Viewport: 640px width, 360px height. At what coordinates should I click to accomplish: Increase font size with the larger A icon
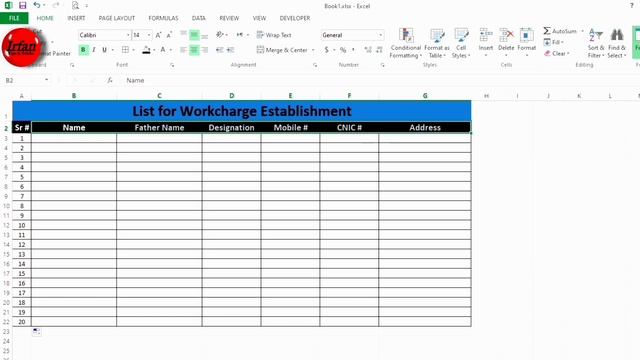pos(158,35)
